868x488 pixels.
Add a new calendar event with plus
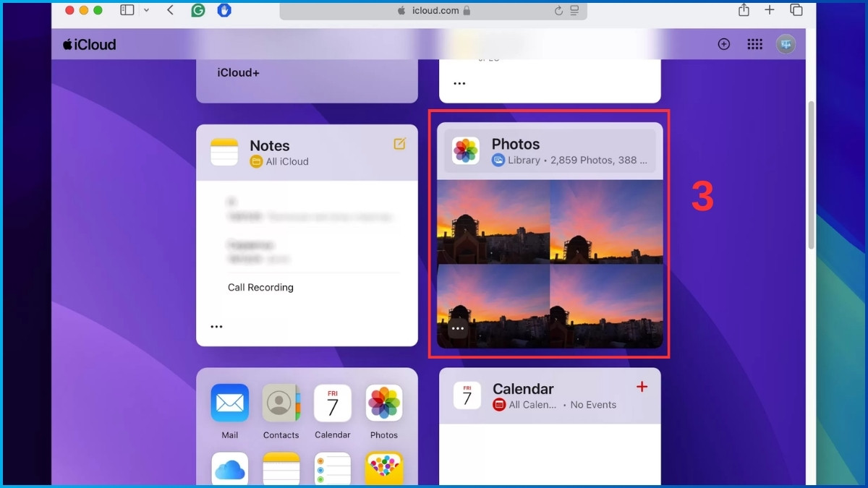tap(642, 388)
